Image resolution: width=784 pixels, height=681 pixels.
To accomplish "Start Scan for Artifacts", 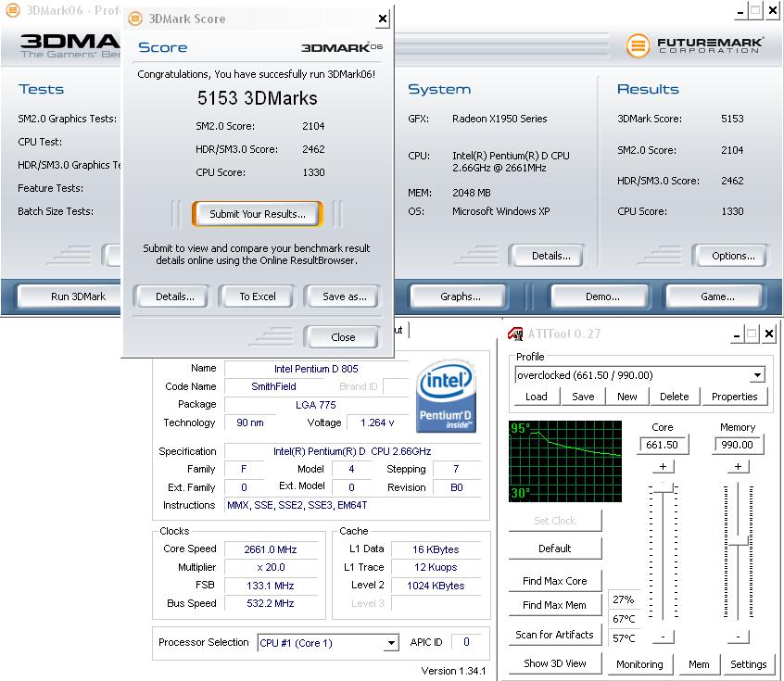I will (x=554, y=635).
